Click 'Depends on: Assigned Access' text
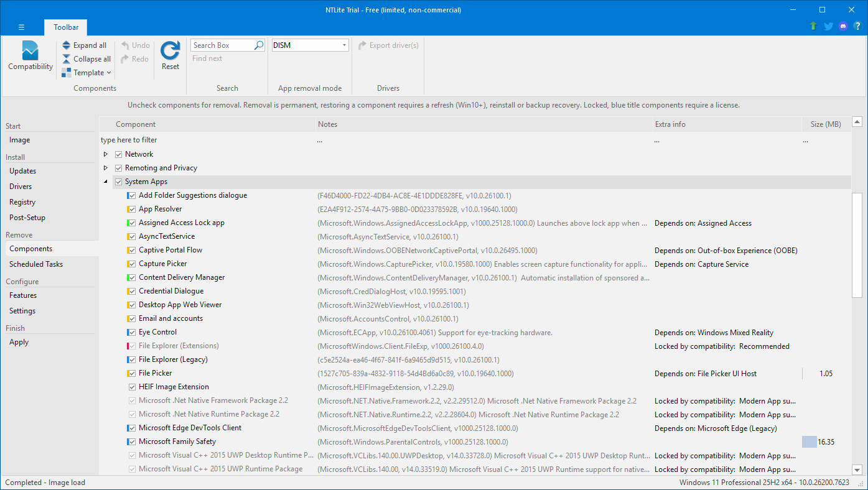This screenshot has height=490, width=868. point(702,223)
